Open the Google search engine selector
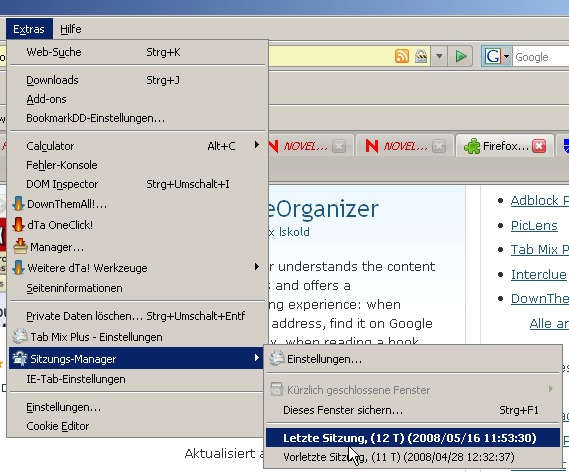 (x=497, y=56)
